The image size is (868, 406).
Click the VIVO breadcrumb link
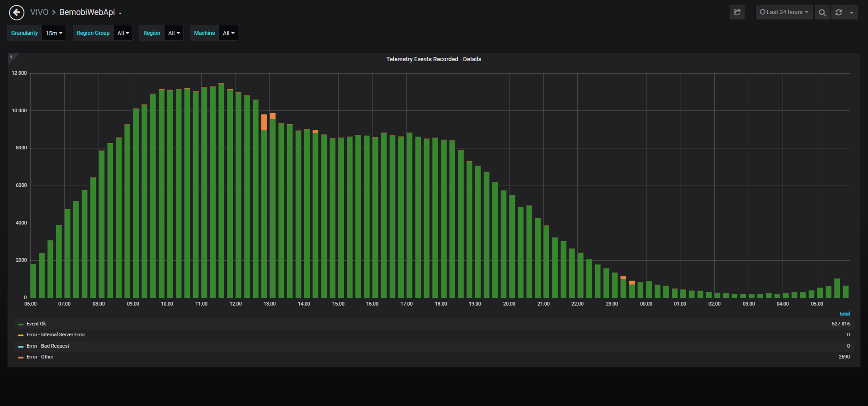(x=39, y=12)
